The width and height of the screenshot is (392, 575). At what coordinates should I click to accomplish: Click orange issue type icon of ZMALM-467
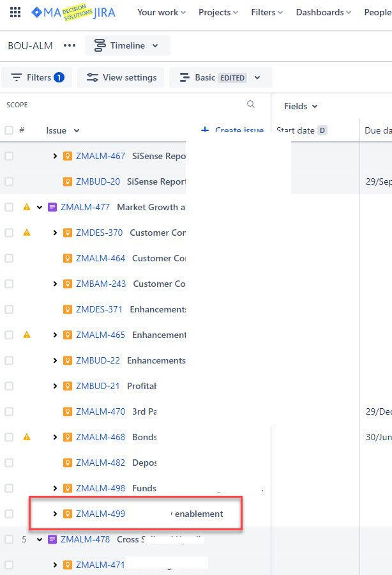pyautogui.click(x=68, y=157)
